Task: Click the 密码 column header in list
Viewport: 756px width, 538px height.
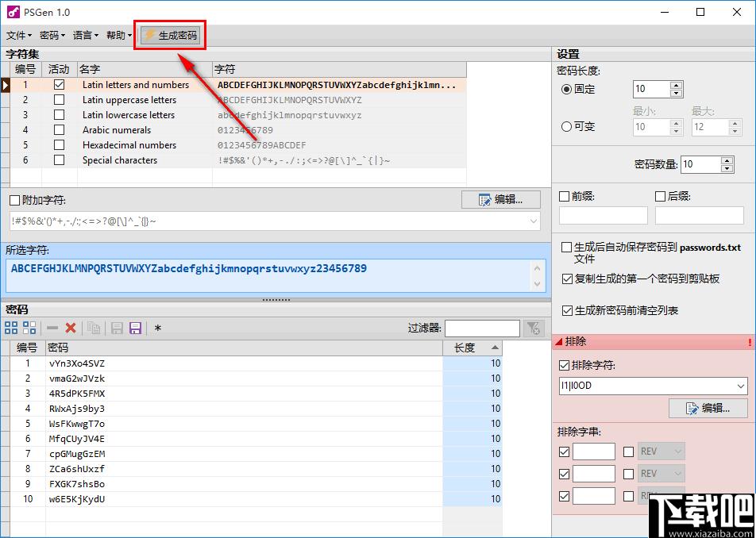Action: click(x=245, y=348)
